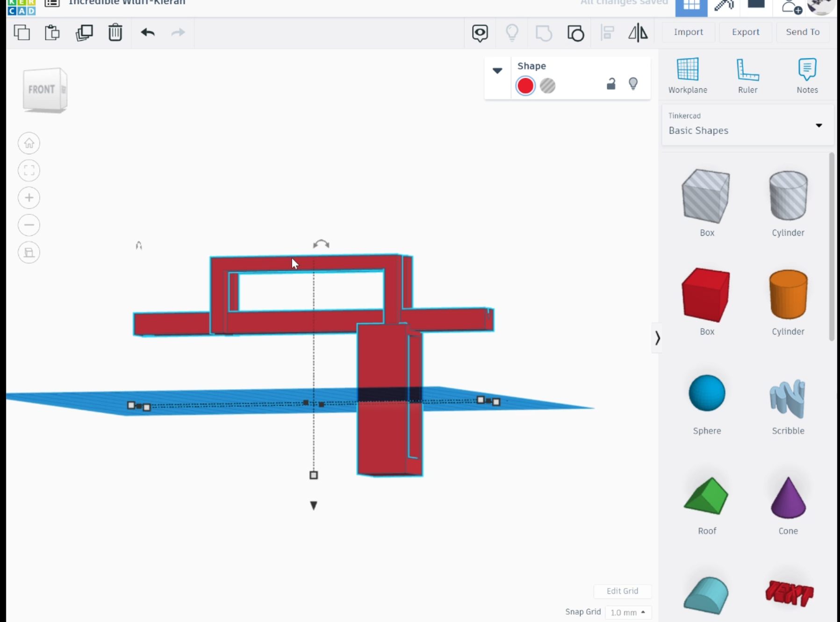Duplicate and repeat the selected shape
840x622 pixels.
(x=84, y=33)
